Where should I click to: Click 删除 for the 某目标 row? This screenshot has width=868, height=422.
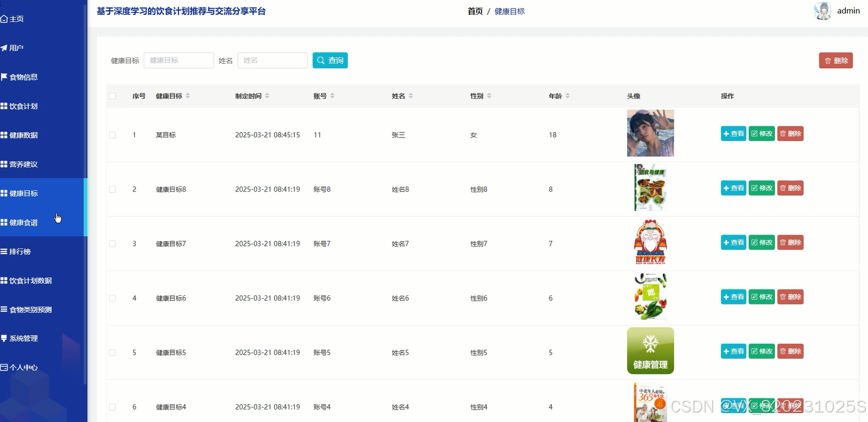[x=790, y=134]
